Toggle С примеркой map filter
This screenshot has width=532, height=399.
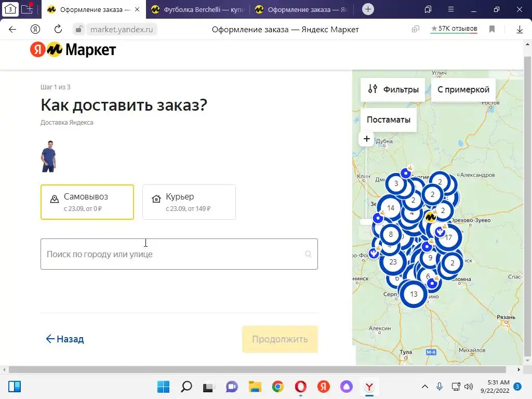coord(463,89)
